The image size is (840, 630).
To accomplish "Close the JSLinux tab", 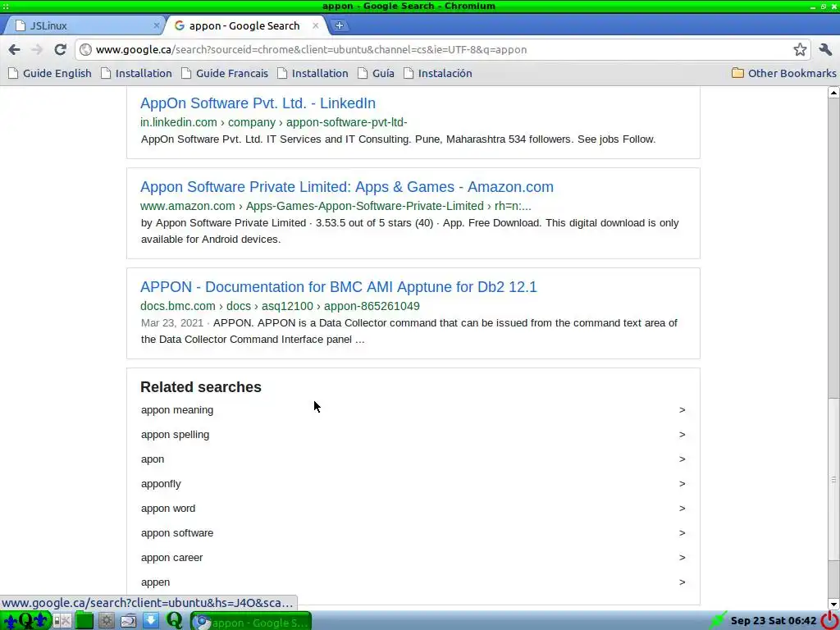I will pos(157,25).
